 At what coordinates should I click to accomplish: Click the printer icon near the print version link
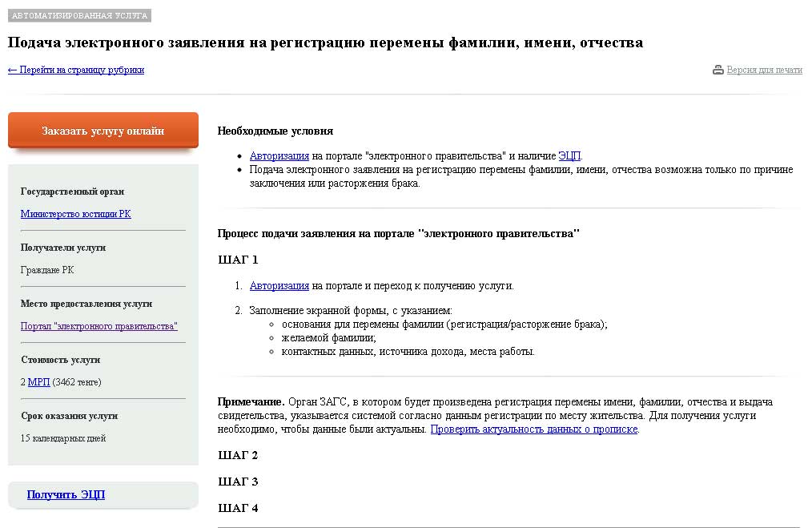click(718, 70)
